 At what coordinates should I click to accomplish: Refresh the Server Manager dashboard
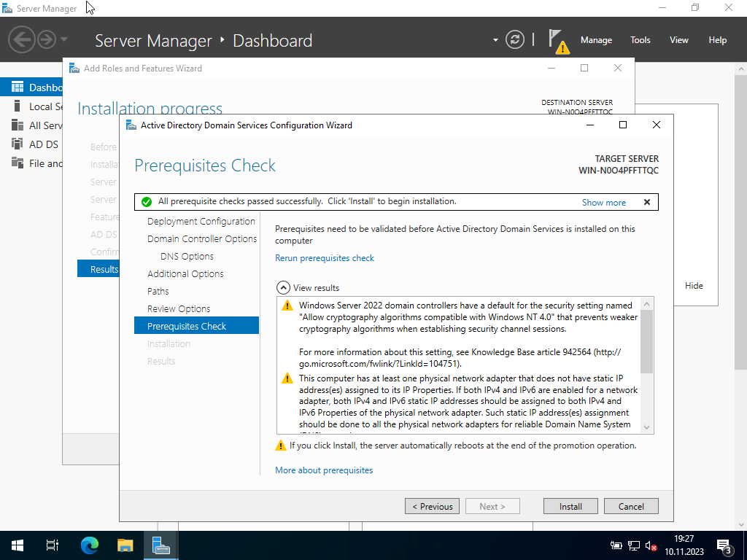pos(515,39)
